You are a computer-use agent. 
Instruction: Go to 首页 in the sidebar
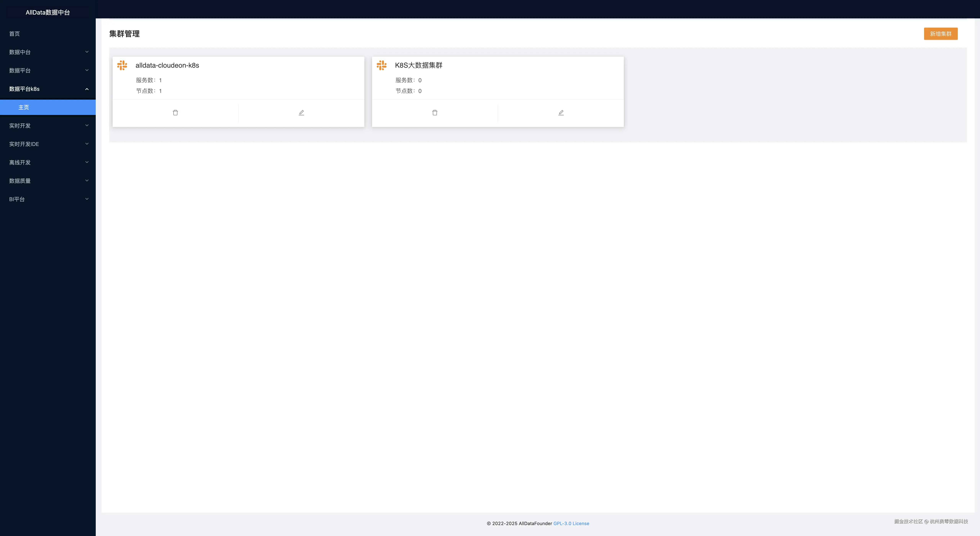[14, 34]
